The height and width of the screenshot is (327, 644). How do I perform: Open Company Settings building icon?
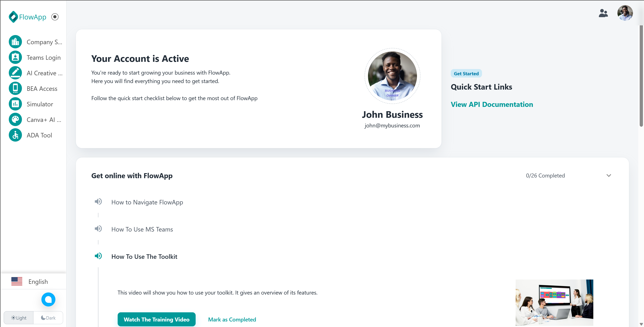click(x=15, y=42)
